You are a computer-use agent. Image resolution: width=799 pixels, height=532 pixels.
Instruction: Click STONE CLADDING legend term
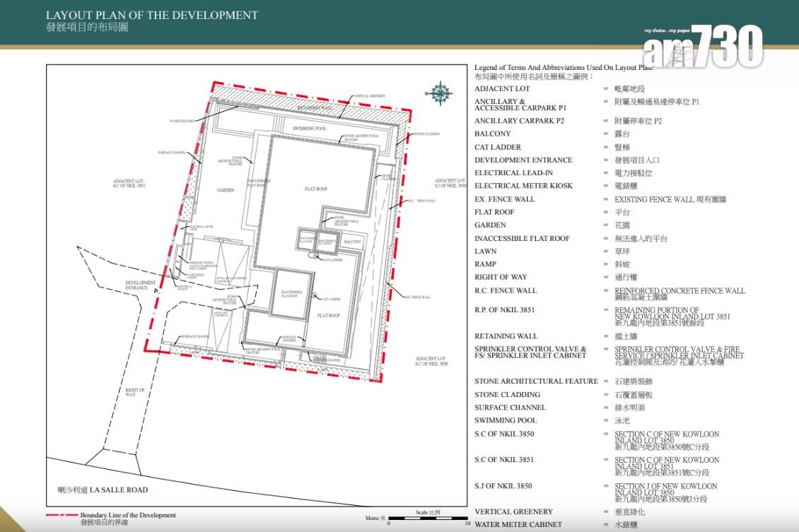[x=507, y=394]
